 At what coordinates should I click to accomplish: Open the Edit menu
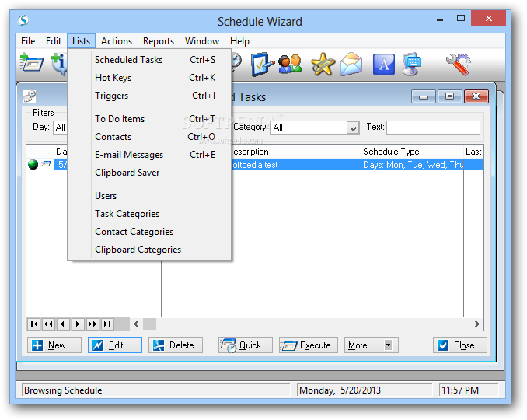coord(54,41)
